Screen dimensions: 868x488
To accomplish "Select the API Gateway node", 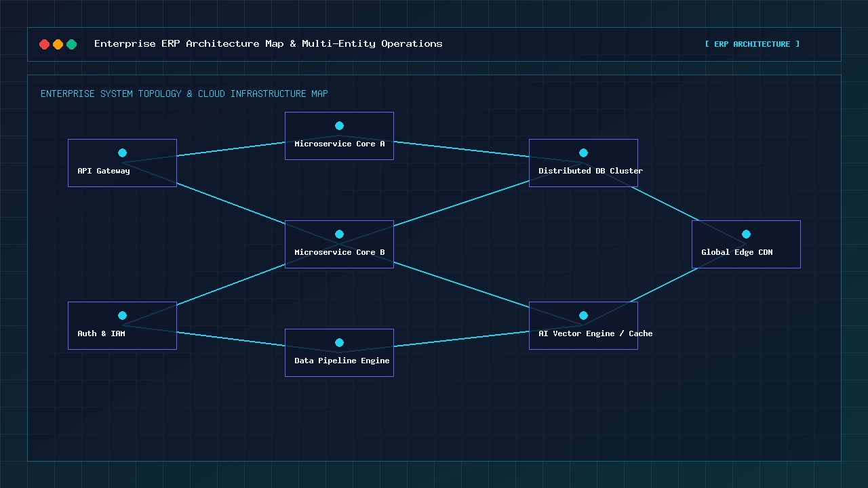I will point(122,163).
